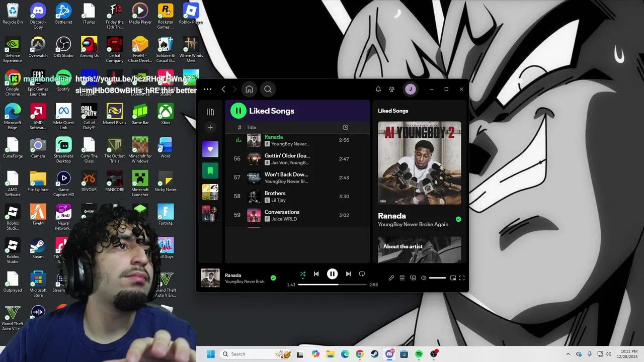The width and height of the screenshot is (644, 362).
Task: Show hidden system tray icons
Action: point(568,354)
